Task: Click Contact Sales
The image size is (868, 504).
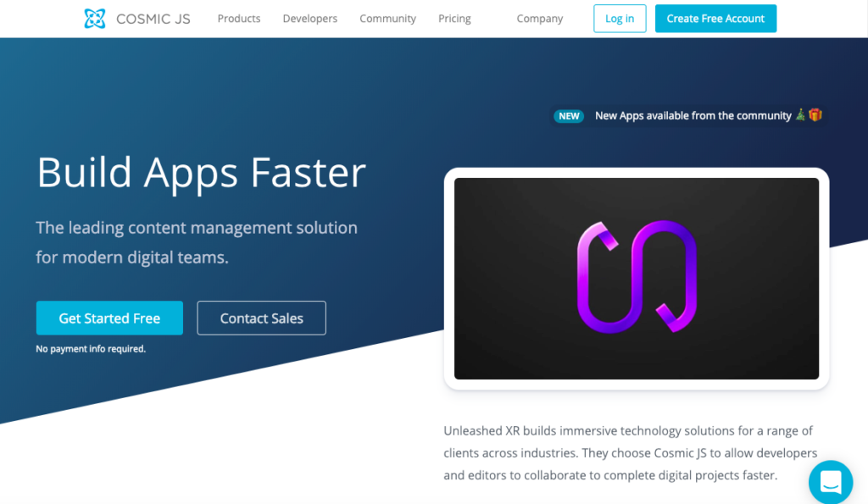Action: click(x=261, y=318)
